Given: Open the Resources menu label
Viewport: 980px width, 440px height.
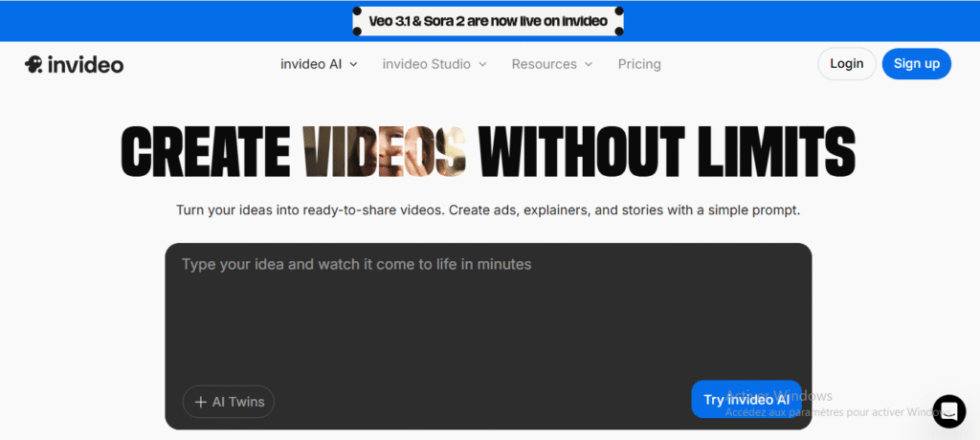Looking at the screenshot, I should [x=544, y=64].
